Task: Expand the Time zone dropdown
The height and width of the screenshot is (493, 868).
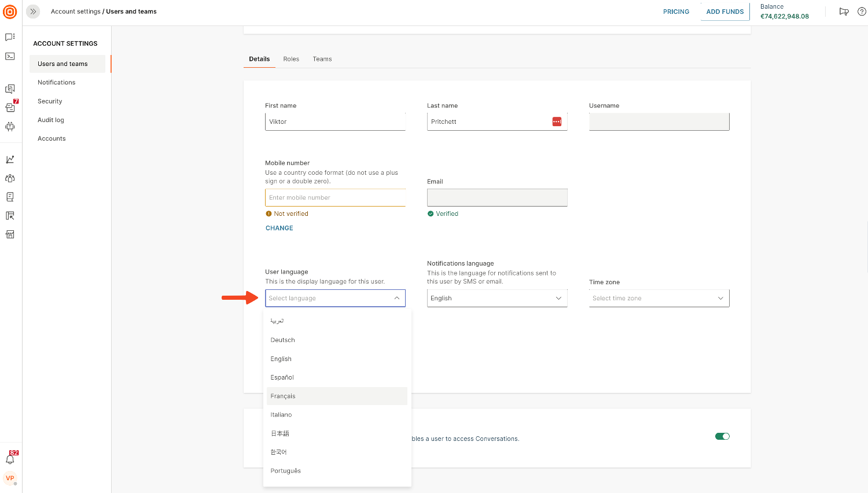Action: (659, 298)
